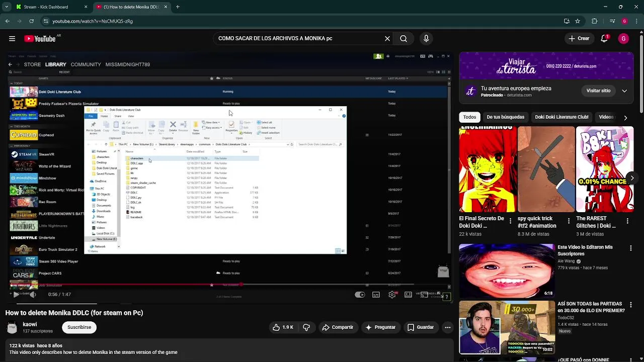Screen dimensions: 644x362
Task: Open El Final Secreto De Doki short
Action: coord(488,169)
